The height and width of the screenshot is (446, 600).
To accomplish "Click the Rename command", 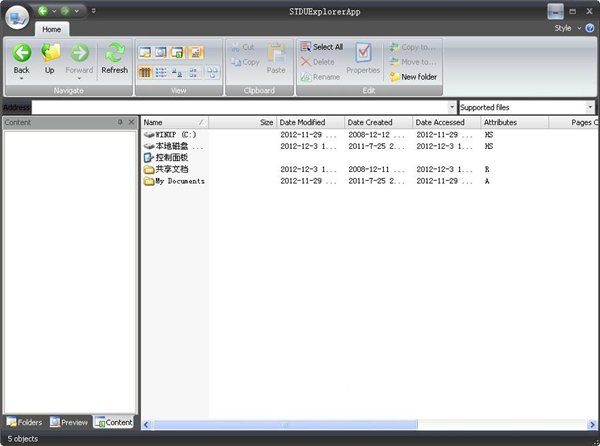I will pyautogui.click(x=320, y=77).
